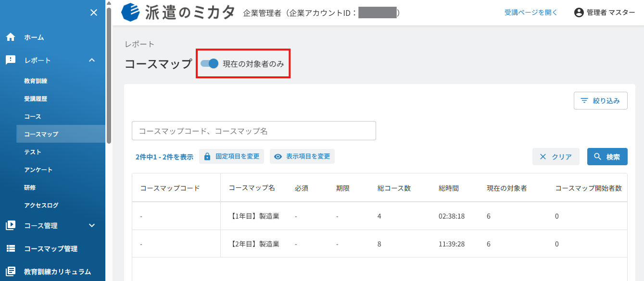Click the 教育訓練カリキュラム book icon
Image resolution: width=644 pixels, height=281 pixels.
(11, 271)
